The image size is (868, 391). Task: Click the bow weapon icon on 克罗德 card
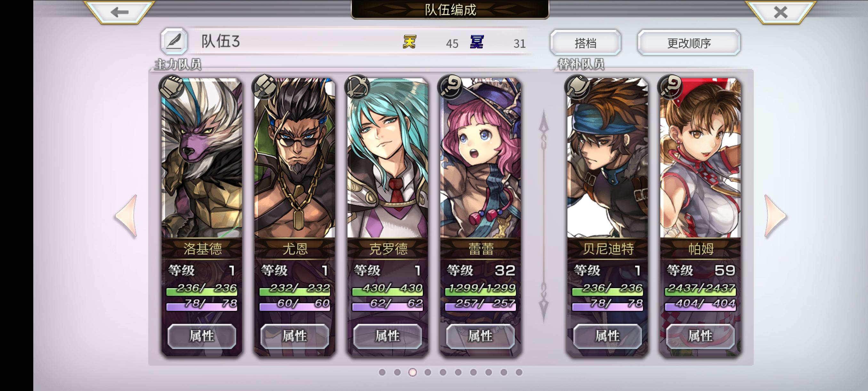tap(358, 86)
